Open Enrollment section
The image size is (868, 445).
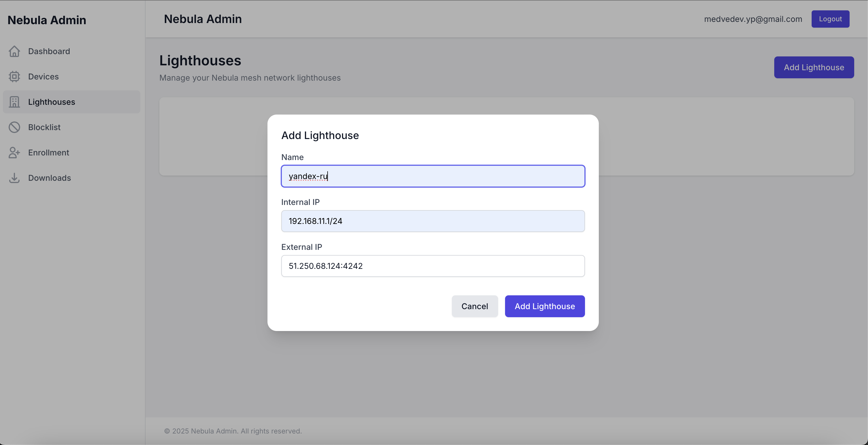pos(49,152)
